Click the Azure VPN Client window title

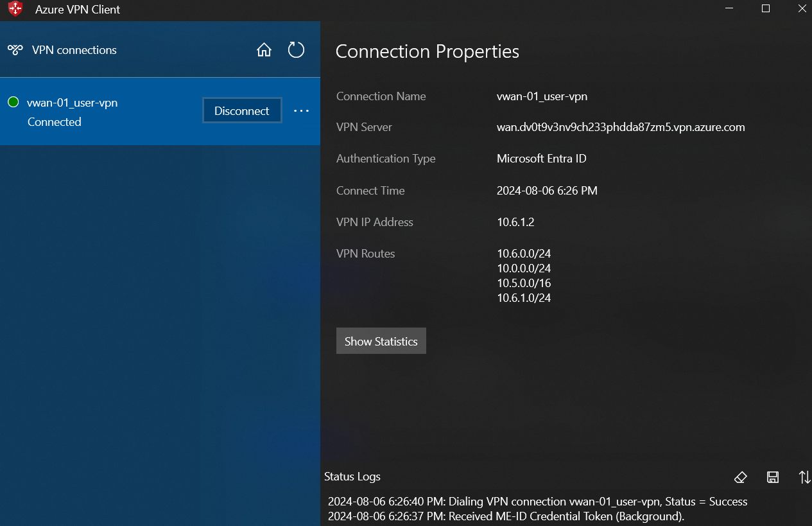click(78, 10)
